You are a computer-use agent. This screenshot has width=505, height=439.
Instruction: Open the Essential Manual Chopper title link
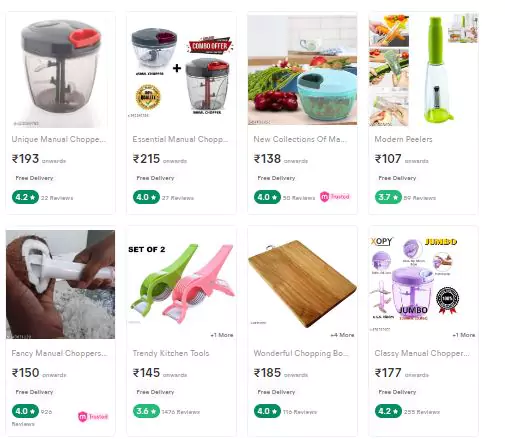[x=180, y=139]
